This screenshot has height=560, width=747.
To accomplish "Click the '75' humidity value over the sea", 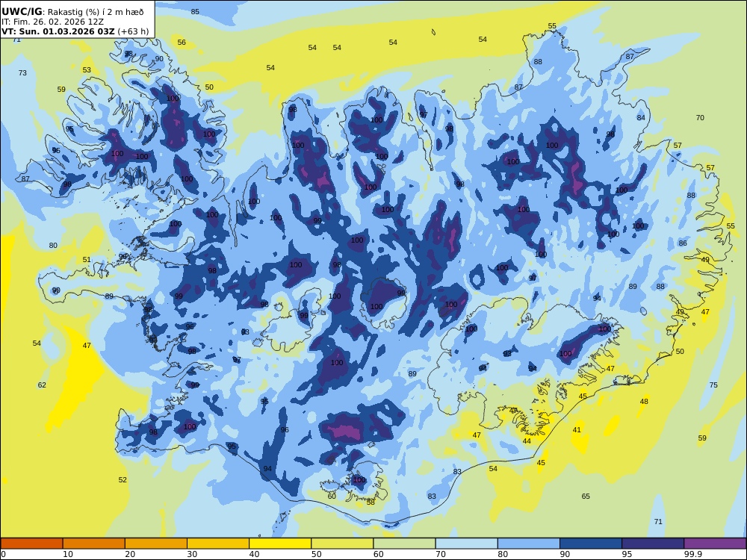I will 713,385.
